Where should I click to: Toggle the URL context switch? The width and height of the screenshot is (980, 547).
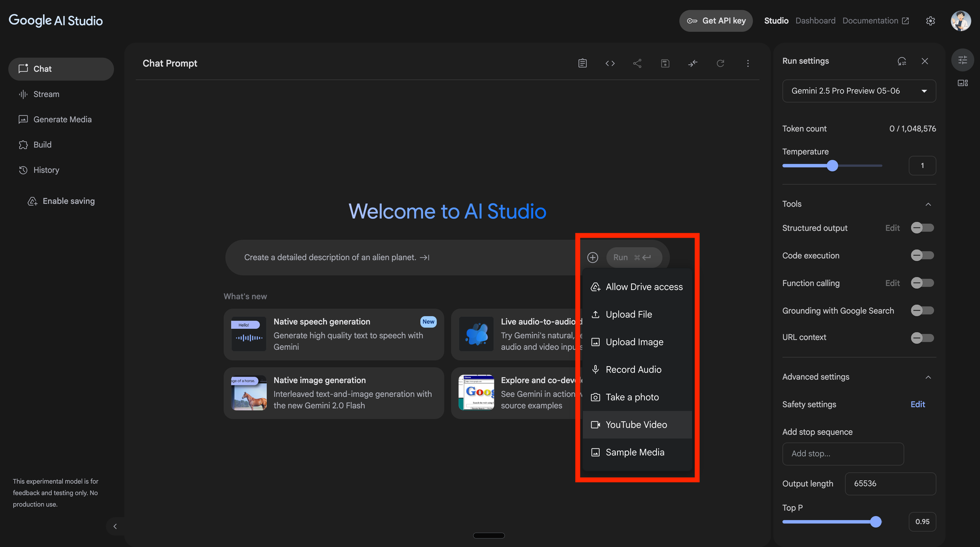point(922,338)
